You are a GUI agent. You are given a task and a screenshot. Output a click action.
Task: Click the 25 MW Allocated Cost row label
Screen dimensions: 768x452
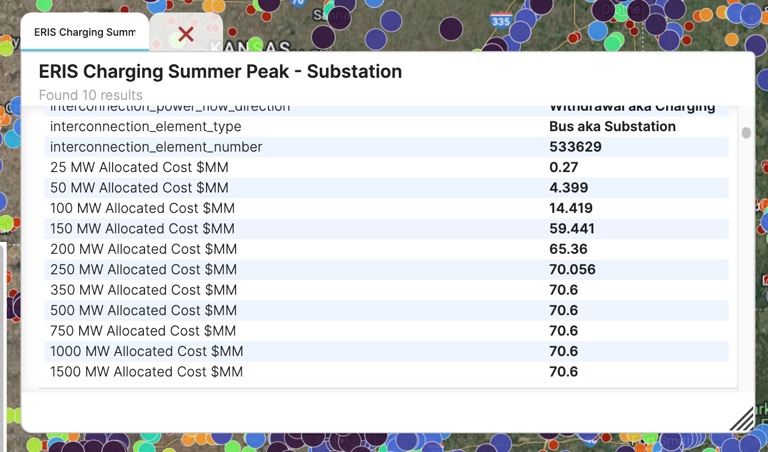pos(139,167)
